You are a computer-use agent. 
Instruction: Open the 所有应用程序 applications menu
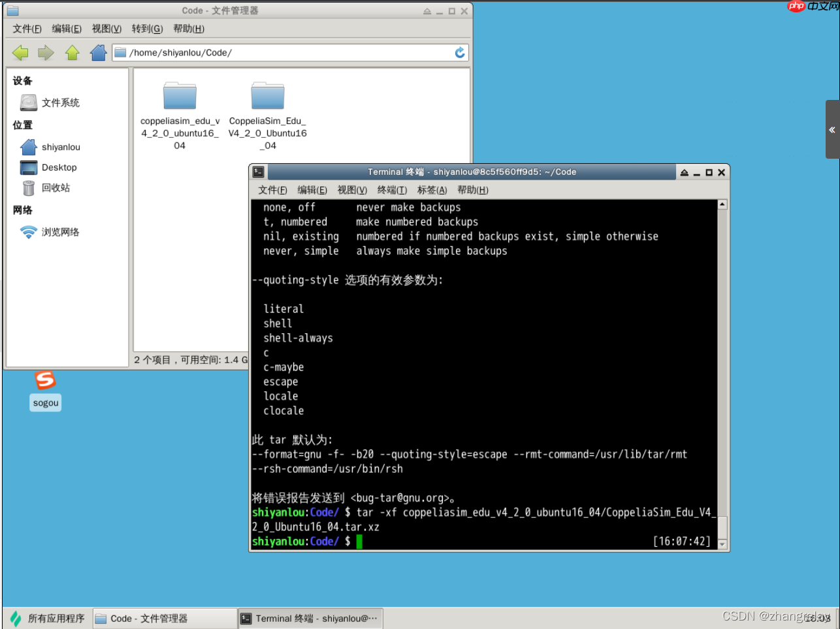48,619
